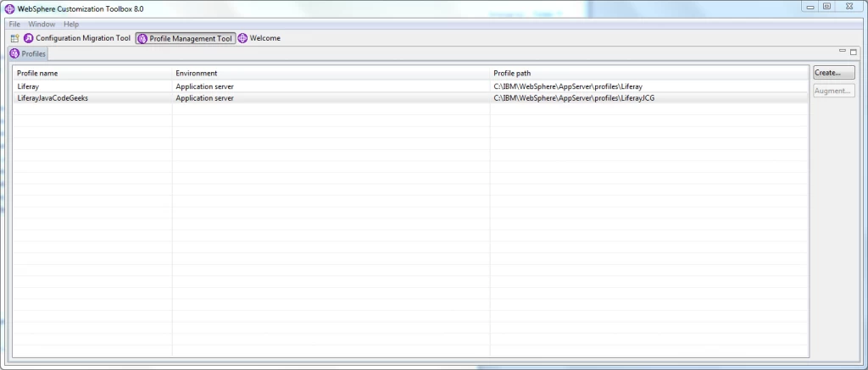Open the Help menu
Image resolution: width=868 pixels, height=370 pixels.
point(71,25)
